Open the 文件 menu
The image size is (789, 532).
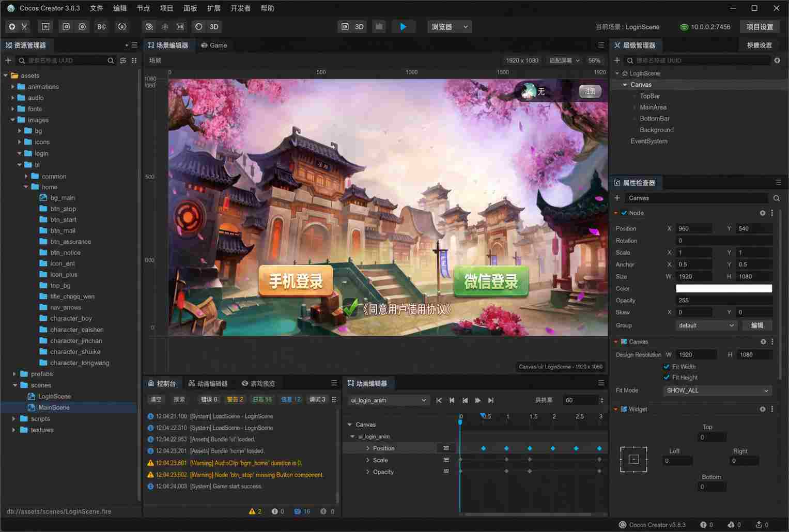point(97,8)
